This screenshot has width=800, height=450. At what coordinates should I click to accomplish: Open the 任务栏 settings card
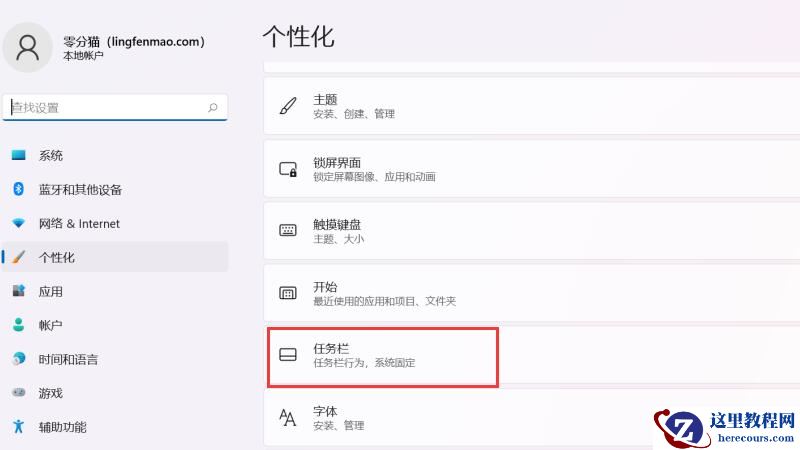(x=532, y=355)
